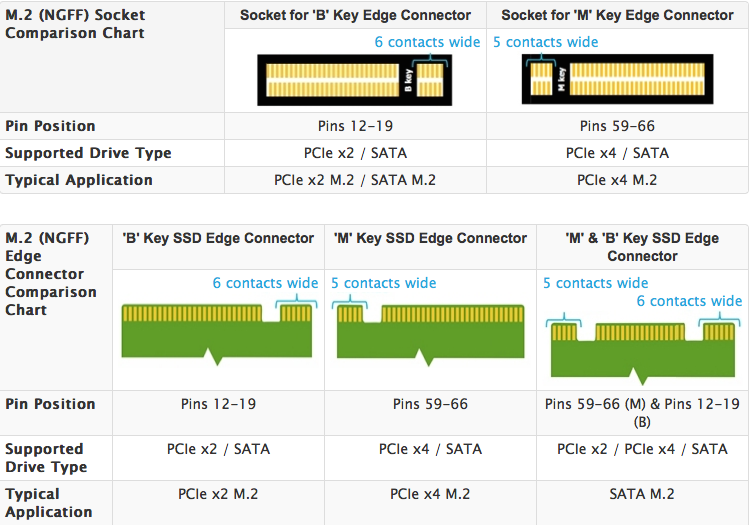Select the Socket for 'B' Key Edge Connector header

tap(355, 15)
